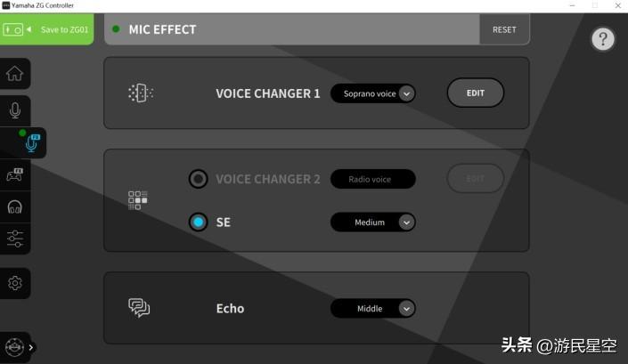
Task: Select the SE radio button
Action: click(x=199, y=222)
